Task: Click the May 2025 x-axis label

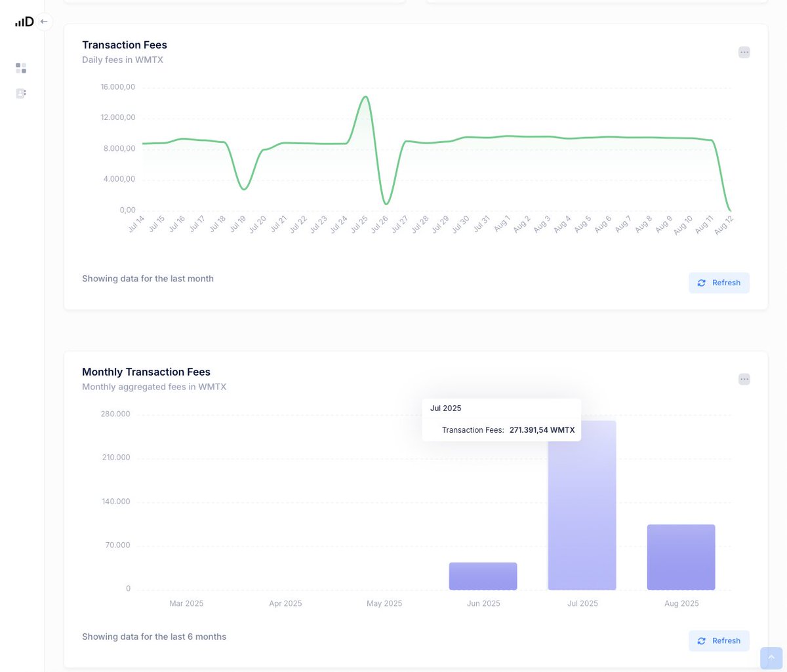Action: (384, 603)
